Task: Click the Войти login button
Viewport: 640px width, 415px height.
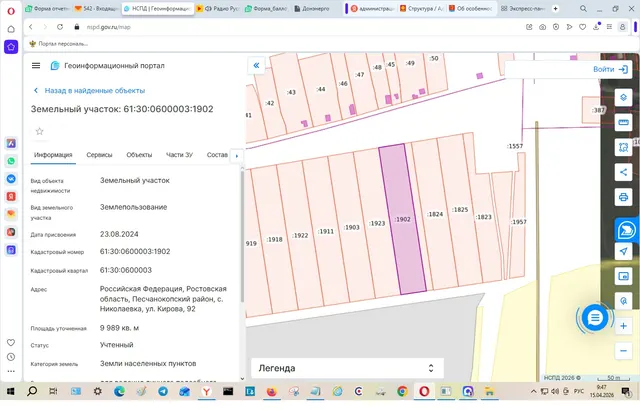Action: pos(610,69)
